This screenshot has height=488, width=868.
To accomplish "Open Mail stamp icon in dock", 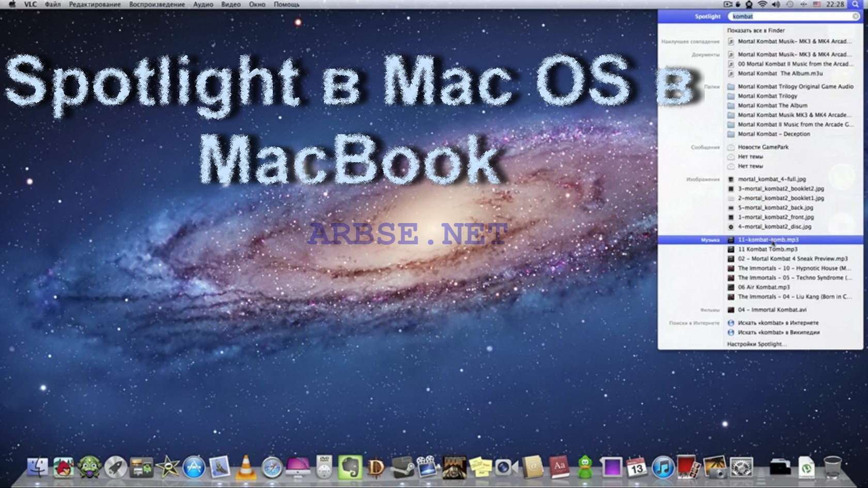I will 220,467.
